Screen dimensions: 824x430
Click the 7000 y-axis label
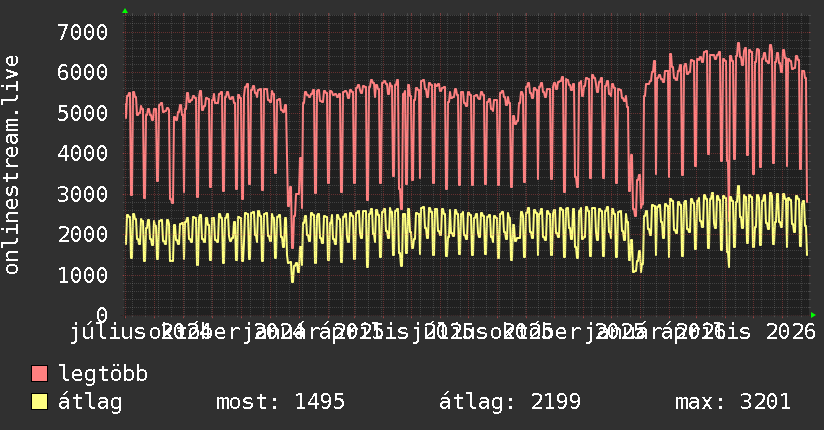(83, 32)
